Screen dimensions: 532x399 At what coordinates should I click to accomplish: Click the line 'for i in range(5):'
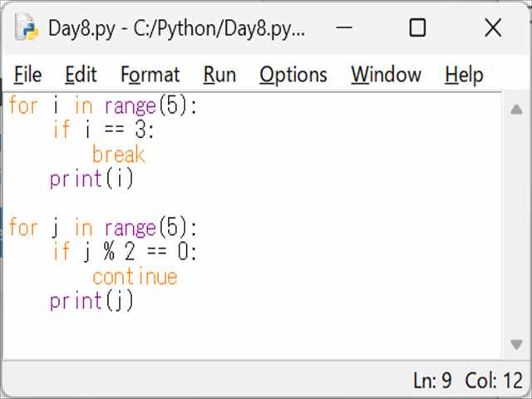pyautogui.click(x=103, y=106)
